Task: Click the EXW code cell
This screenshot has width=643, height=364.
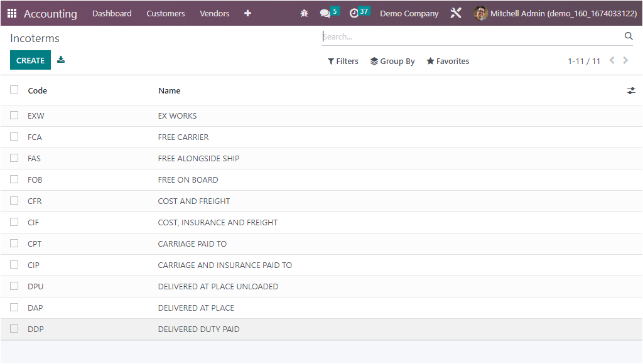Action: (36, 116)
